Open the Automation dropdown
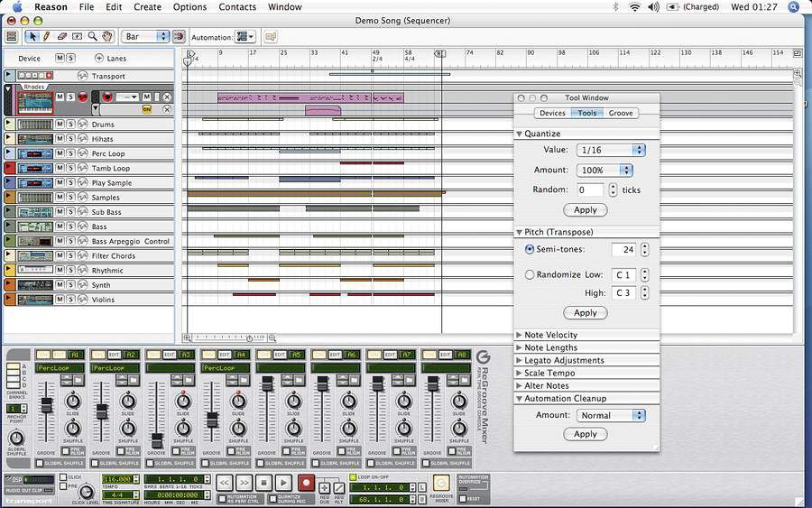The height and width of the screenshot is (508, 812). pos(245,37)
